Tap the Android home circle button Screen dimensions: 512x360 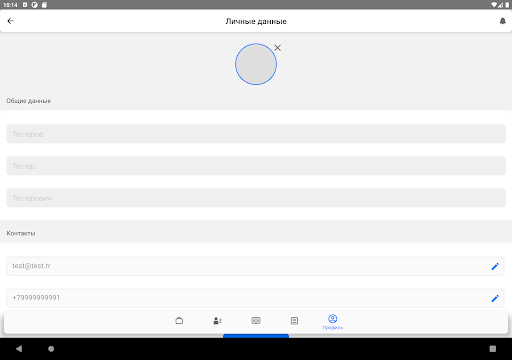click(51, 349)
